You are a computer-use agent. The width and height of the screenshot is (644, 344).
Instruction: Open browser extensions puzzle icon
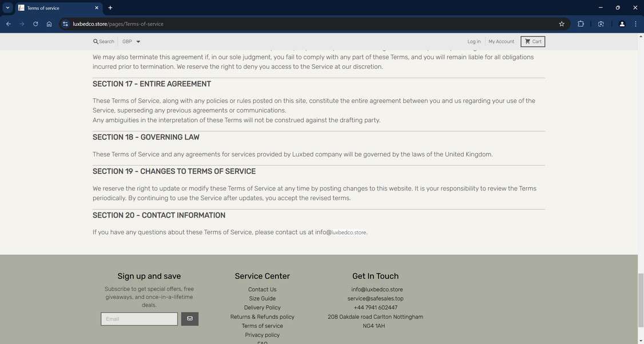click(x=581, y=24)
